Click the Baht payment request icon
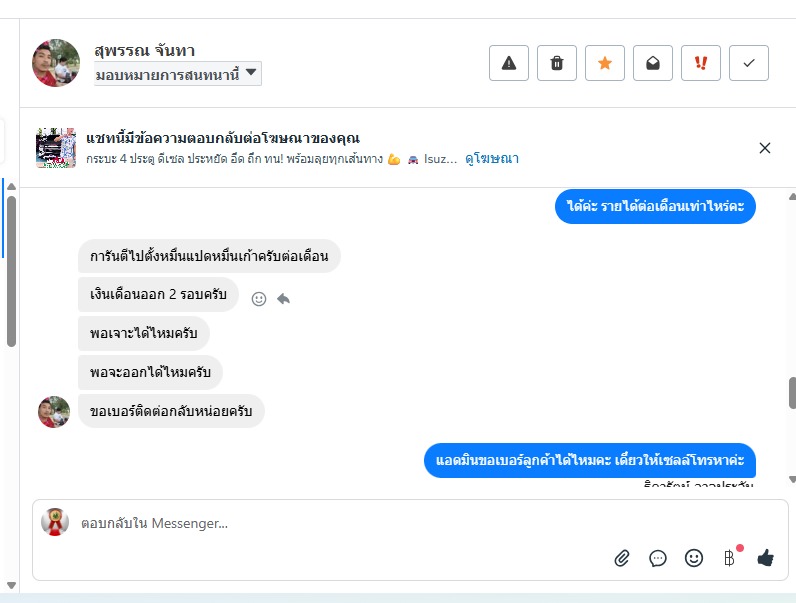The width and height of the screenshot is (796, 603). [729, 558]
